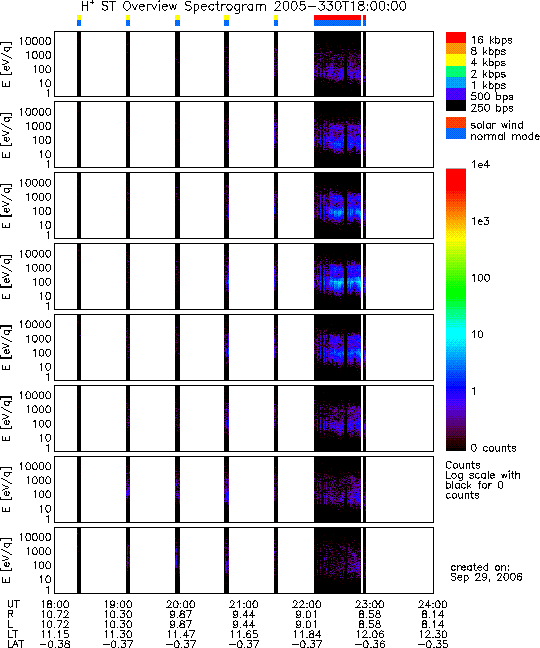Click the 'LT' row header
This screenshot has width=540, height=648.
pos(12,634)
